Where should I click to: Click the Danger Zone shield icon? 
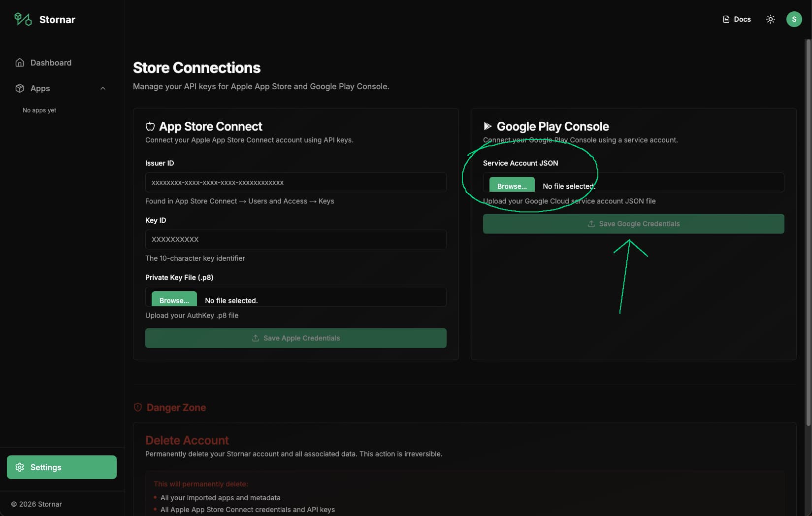coord(138,407)
